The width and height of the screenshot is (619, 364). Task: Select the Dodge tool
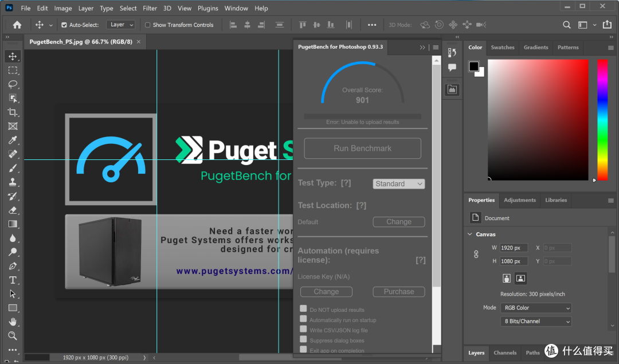pos(13,252)
